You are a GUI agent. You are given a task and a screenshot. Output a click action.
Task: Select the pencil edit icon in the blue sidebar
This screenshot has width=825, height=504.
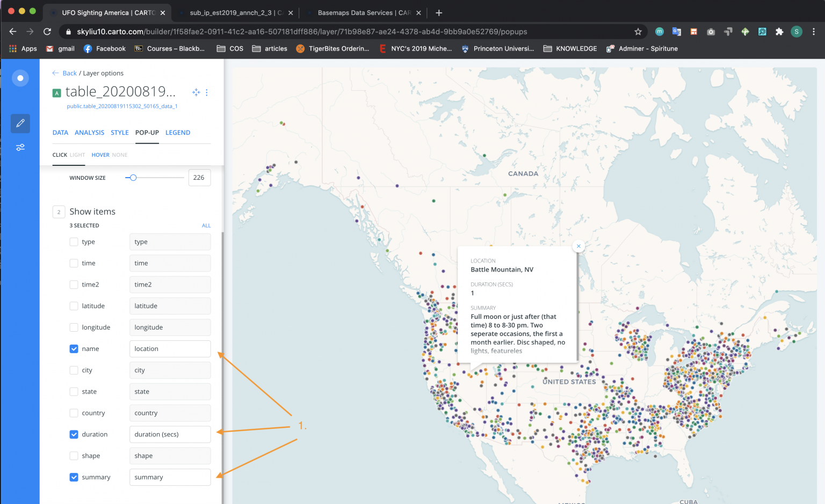(20, 123)
